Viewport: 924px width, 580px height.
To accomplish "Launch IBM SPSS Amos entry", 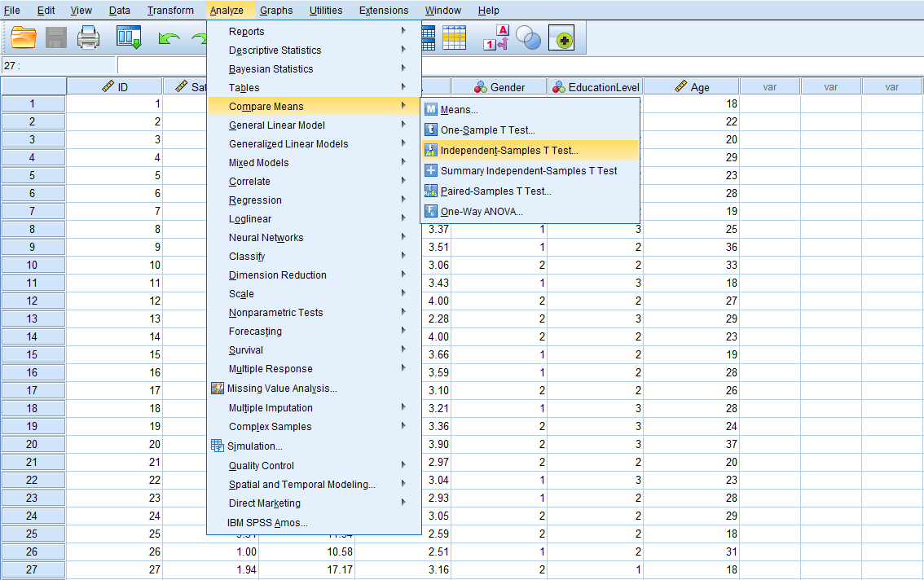I will 267,523.
